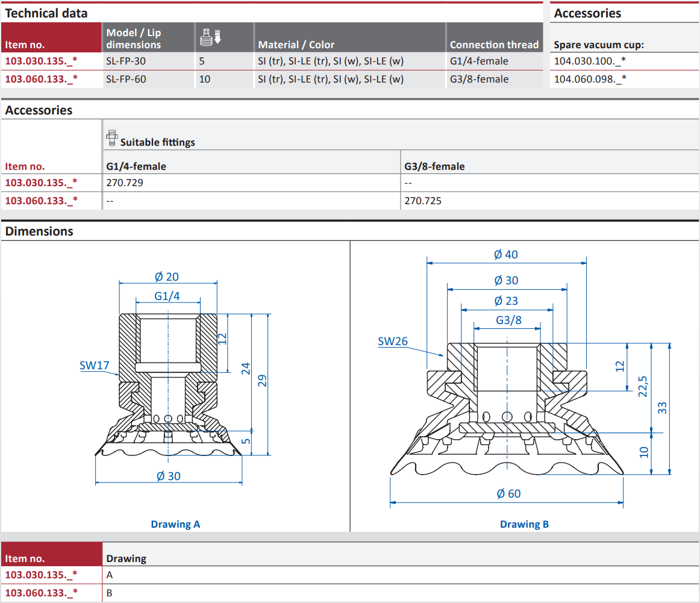Click the Ø 30 base dimension in Drawing A
This screenshot has width=700, height=603.
click(x=168, y=476)
